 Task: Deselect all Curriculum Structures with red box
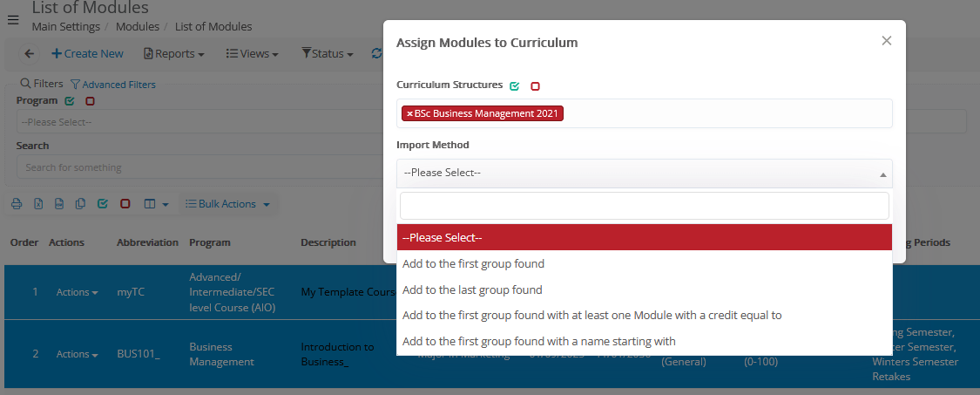(535, 86)
